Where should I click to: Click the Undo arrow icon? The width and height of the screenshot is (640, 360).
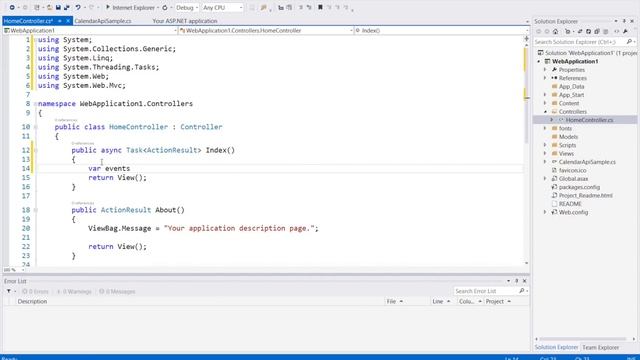pos(78,7)
